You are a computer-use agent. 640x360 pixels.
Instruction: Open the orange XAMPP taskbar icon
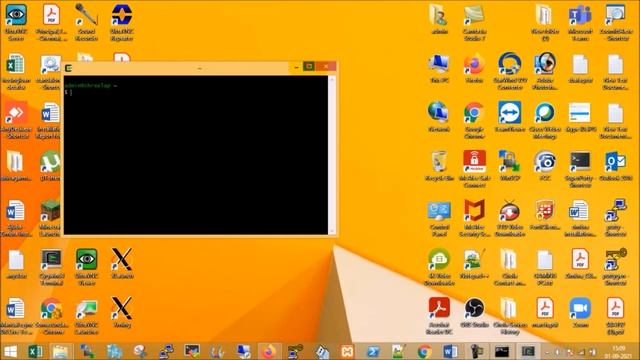(347, 351)
